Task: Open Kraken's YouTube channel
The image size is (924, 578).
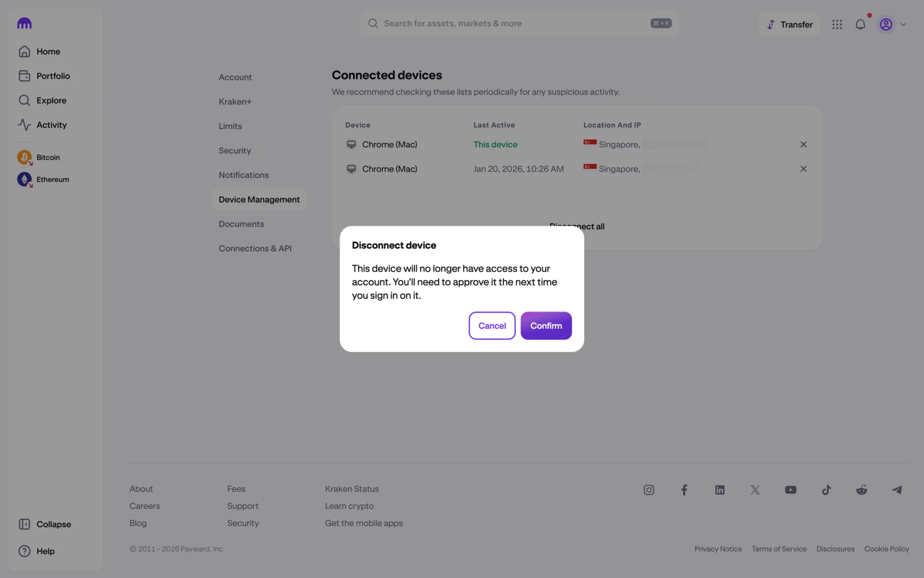Action: 790,490
